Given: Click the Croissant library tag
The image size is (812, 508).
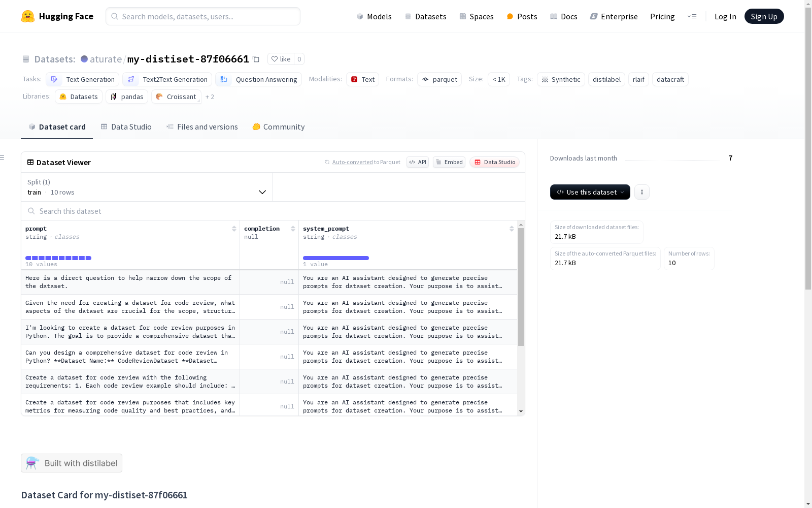Looking at the screenshot, I should [x=176, y=97].
